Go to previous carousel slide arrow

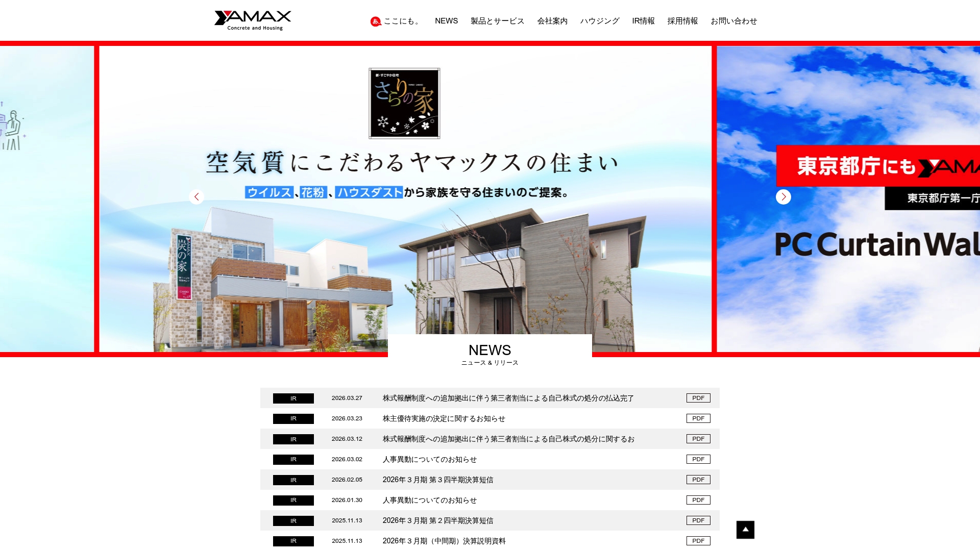coord(197,197)
